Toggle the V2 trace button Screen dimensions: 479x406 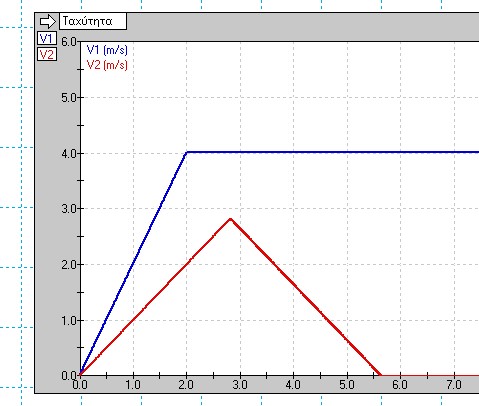(x=47, y=54)
